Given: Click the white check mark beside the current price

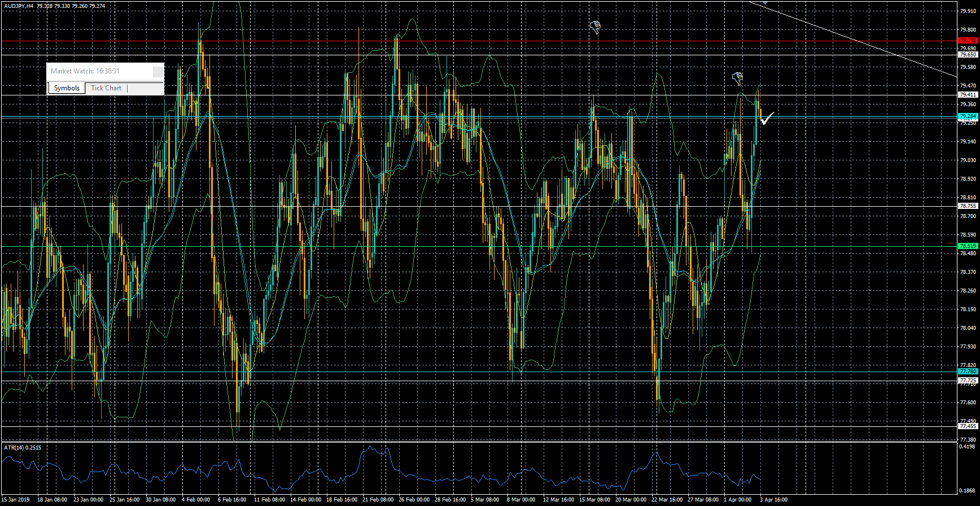Looking at the screenshot, I should pyautogui.click(x=767, y=118).
